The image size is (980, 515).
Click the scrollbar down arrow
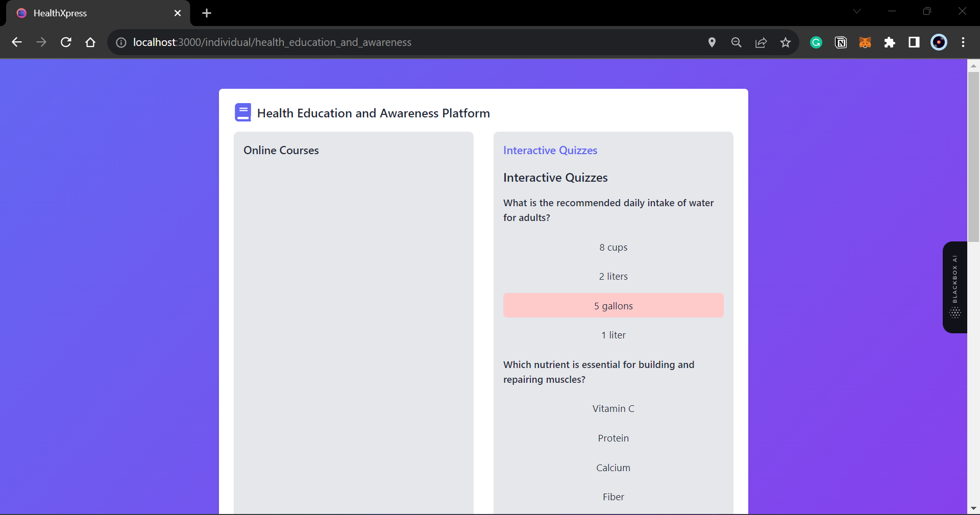click(973, 508)
